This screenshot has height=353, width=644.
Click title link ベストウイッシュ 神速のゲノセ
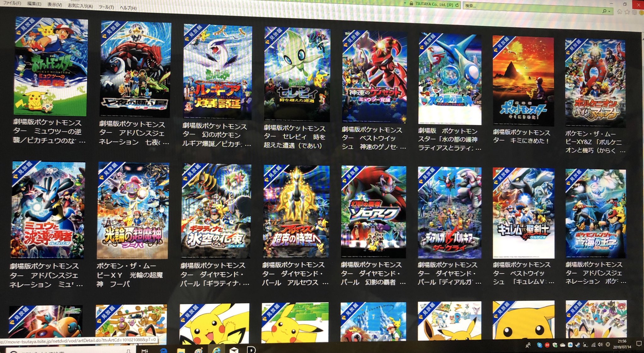[374, 138]
